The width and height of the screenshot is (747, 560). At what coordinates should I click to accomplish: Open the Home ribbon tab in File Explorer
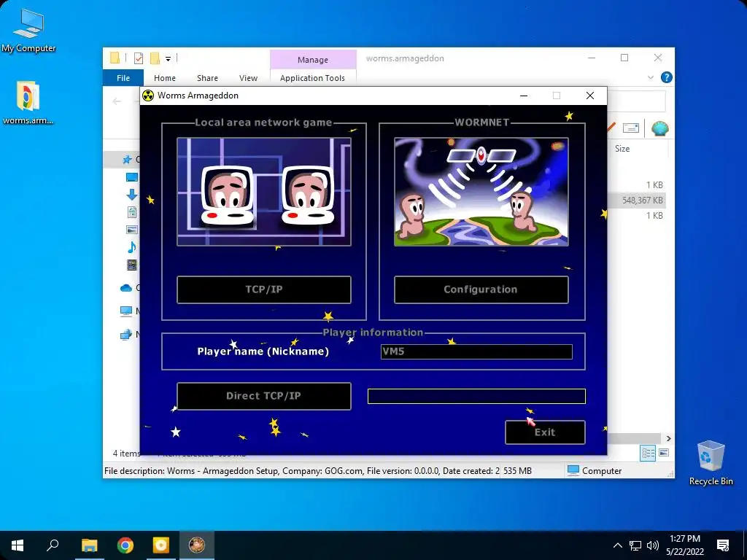(165, 78)
